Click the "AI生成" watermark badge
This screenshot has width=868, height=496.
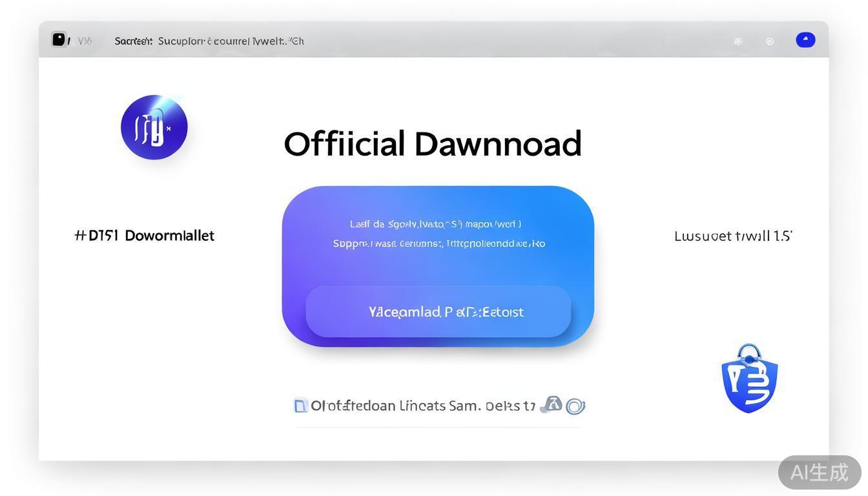point(819,472)
